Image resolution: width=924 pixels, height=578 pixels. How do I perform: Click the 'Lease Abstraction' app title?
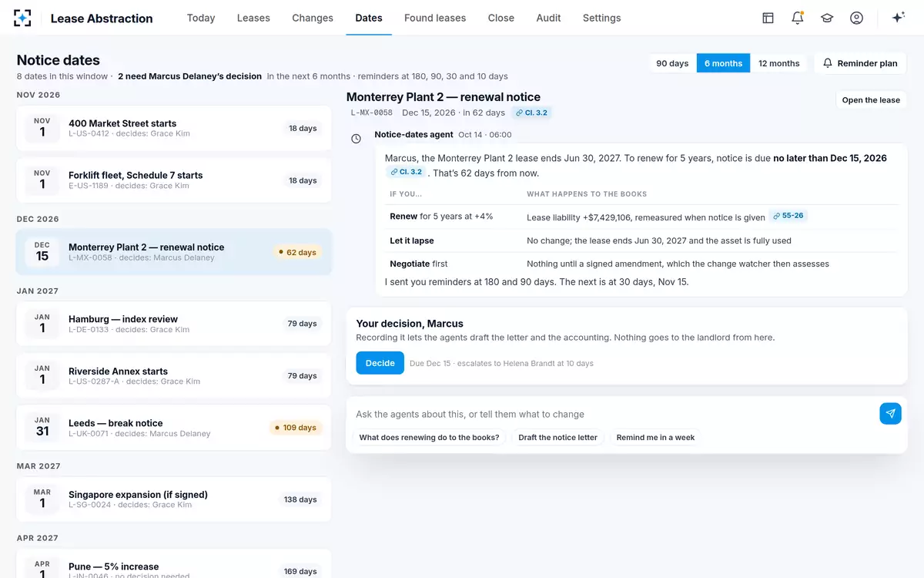pyautogui.click(x=102, y=18)
